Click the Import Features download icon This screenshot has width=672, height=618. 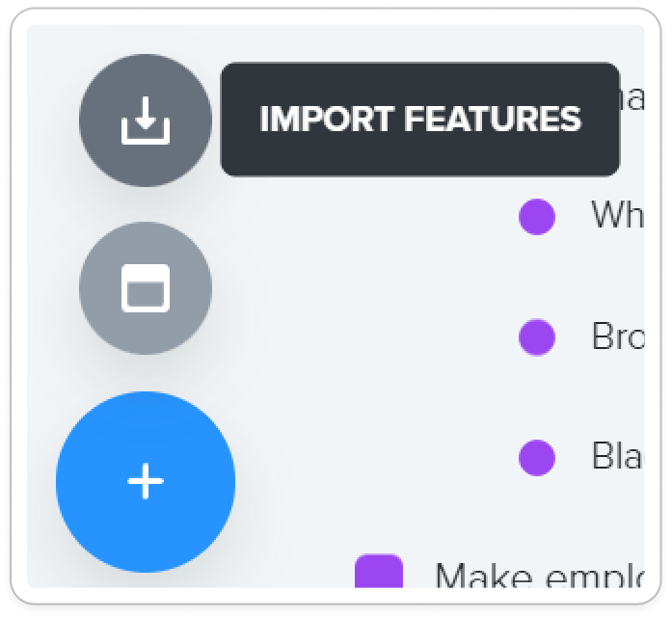point(146,120)
